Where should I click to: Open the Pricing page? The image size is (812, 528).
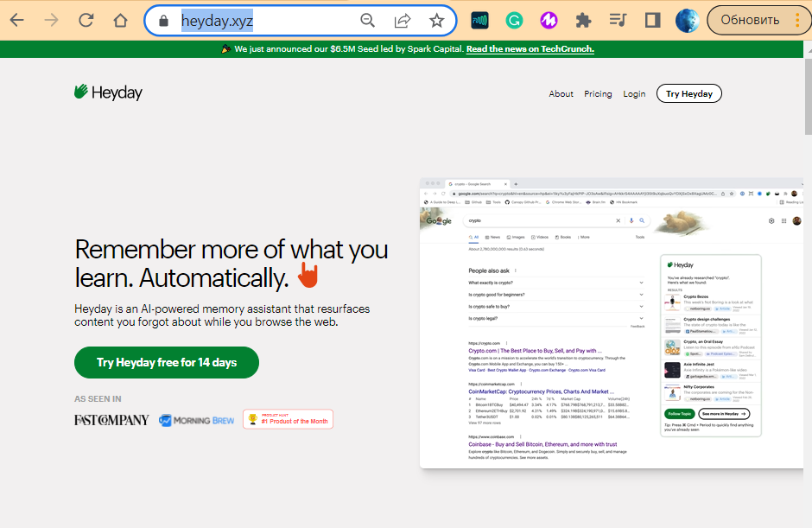coord(598,94)
